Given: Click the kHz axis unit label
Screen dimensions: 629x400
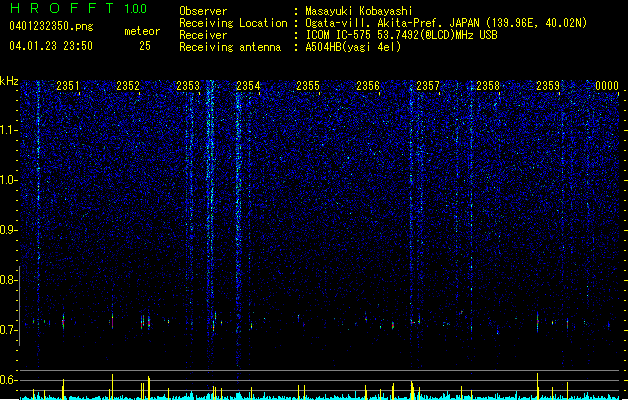Looking at the screenshot, I should click(9, 81).
